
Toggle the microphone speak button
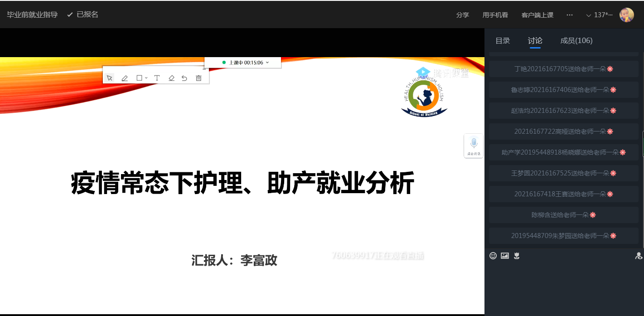pyautogui.click(x=474, y=146)
